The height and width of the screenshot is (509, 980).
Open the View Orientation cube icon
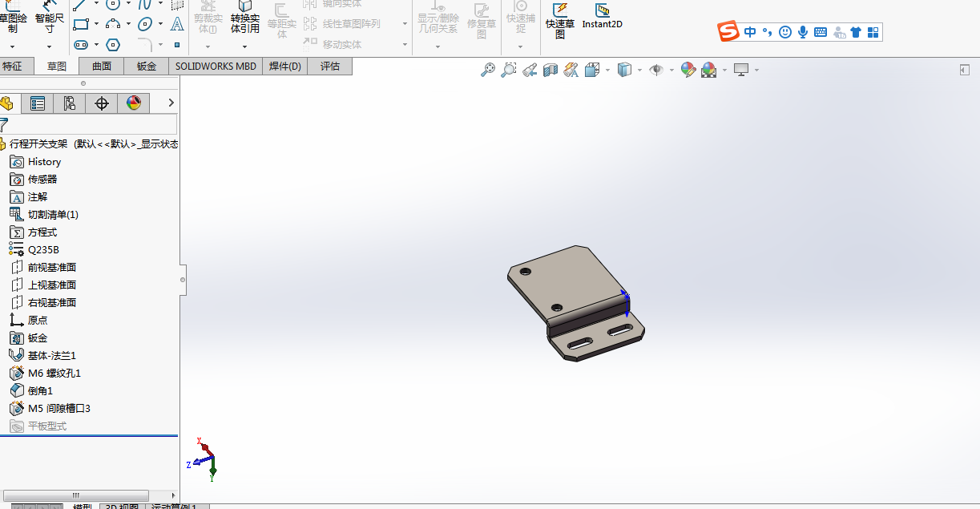592,71
